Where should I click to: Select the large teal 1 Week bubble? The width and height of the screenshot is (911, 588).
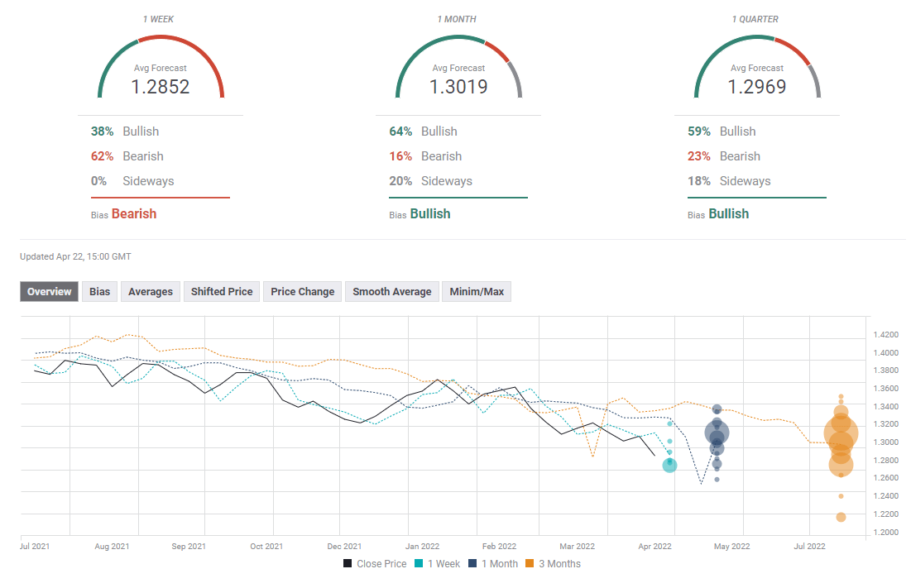coord(669,466)
